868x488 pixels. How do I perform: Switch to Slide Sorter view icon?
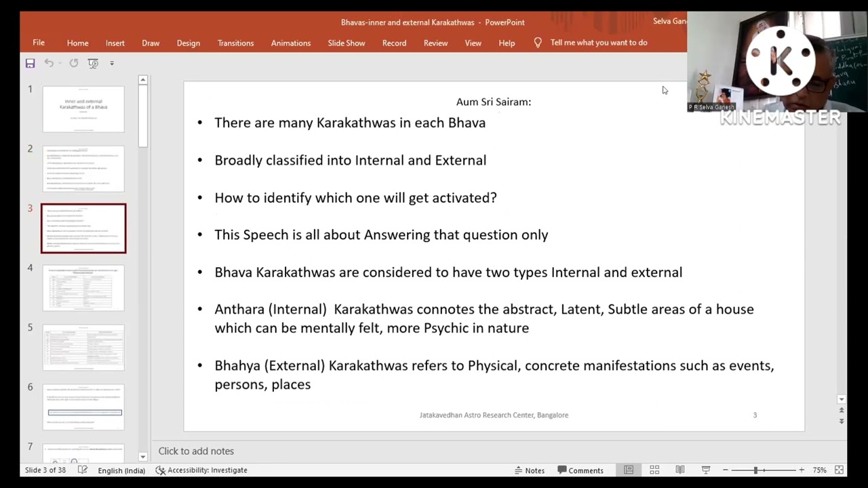(x=654, y=470)
